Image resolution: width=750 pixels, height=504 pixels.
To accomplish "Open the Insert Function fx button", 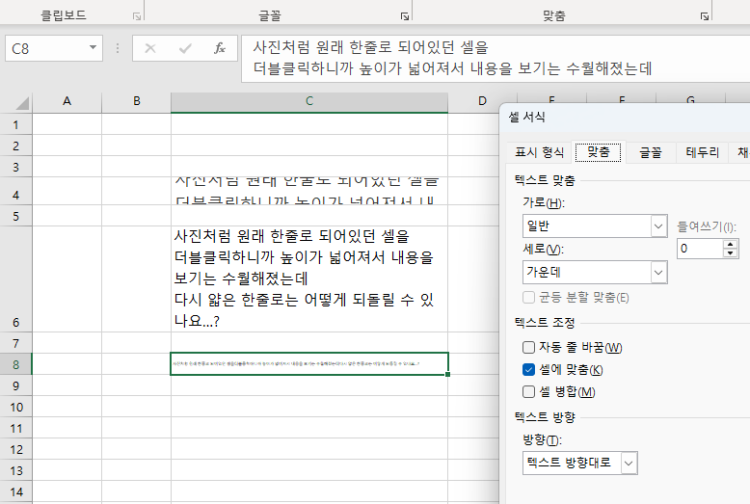I will 220,48.
